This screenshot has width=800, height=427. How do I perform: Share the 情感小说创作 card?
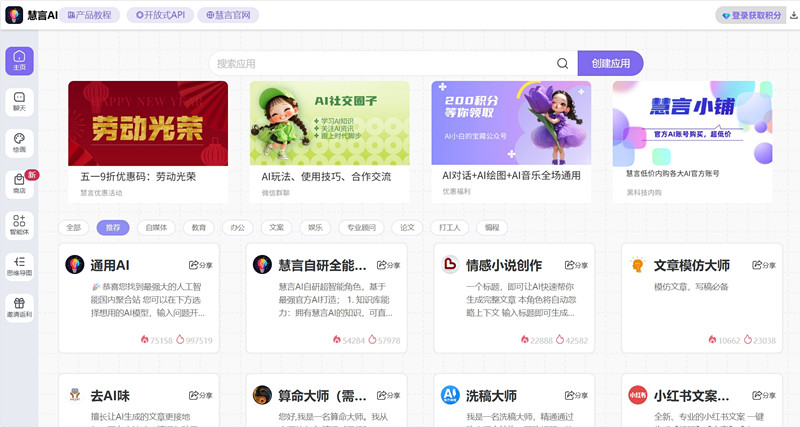(576, 265)
